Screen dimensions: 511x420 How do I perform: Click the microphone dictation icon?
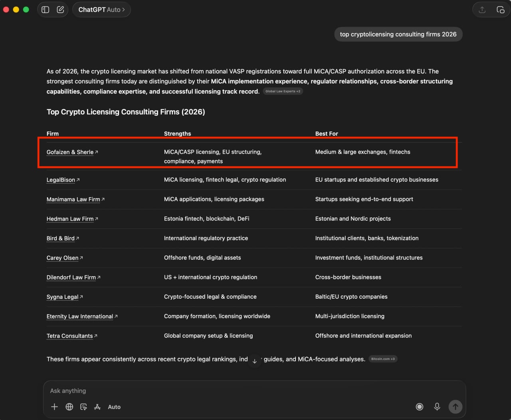[x=437, y=407]
